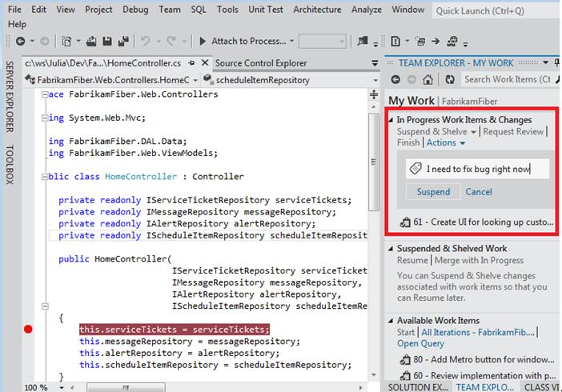
Task: Open the FabrikamFiber.Web.Controllers type dropdown
Action: point(195,81)
